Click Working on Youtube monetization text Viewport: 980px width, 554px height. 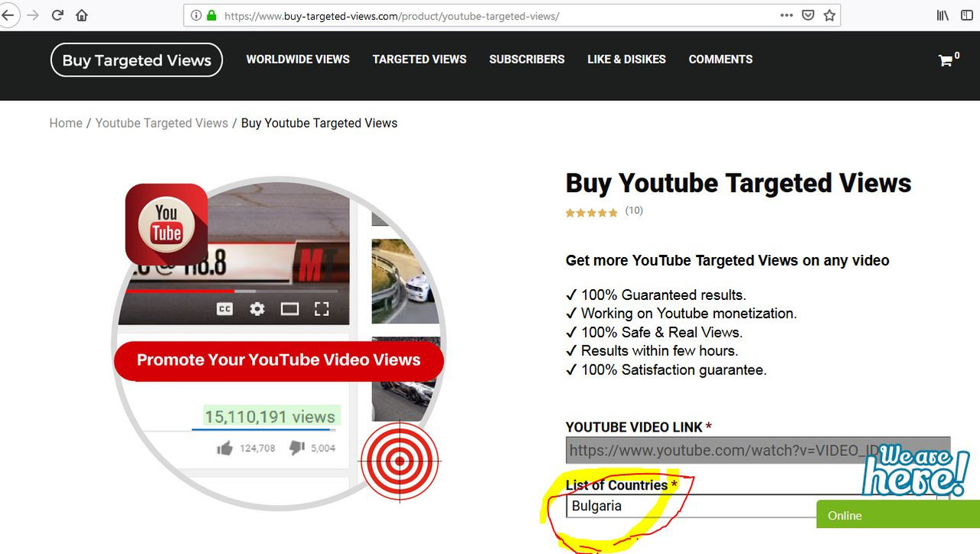[689, 313]
